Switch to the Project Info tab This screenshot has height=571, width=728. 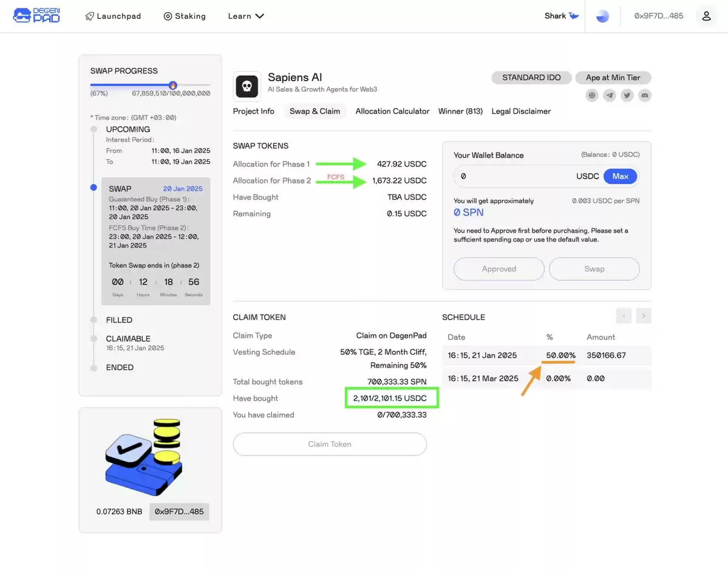point(254,111)
